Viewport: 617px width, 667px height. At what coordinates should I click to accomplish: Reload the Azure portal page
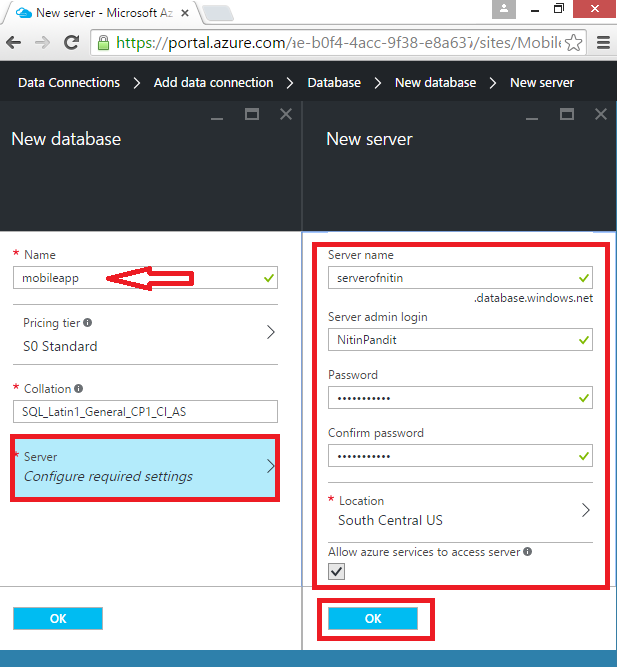(71, 43)
